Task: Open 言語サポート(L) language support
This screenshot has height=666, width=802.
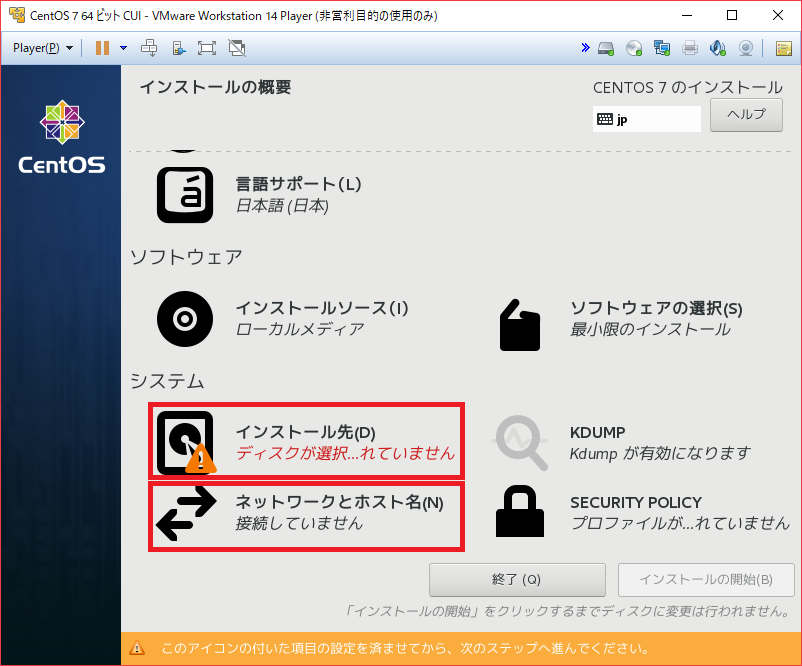Action: tap(258, 195)
